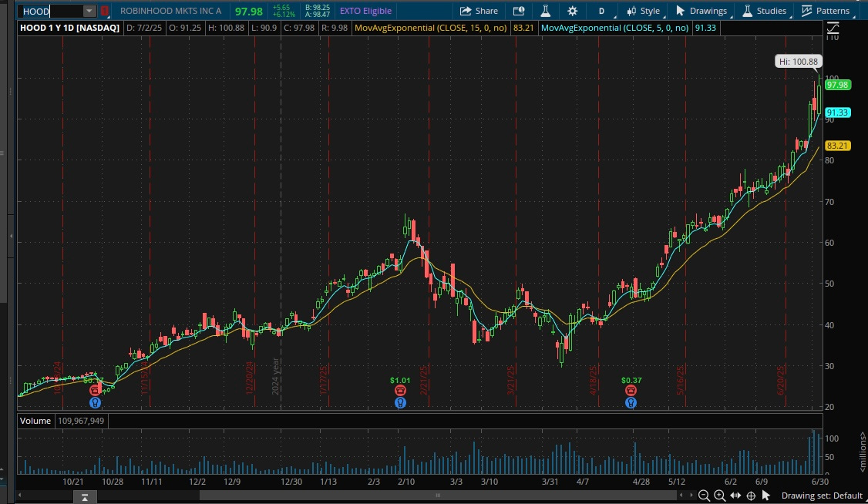Click the 6/30 date on the time axis
Viewport: 868px width, 504px height.
point(820,482)
